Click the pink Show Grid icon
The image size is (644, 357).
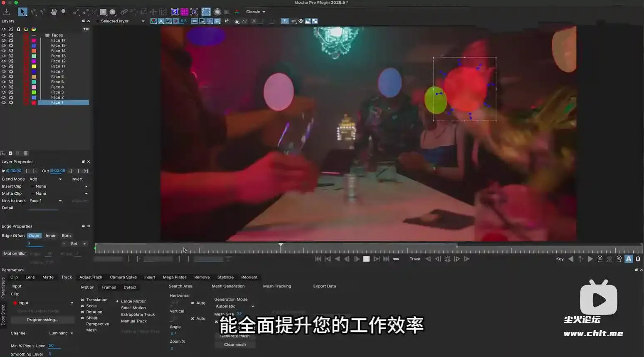(x=184, y=12)
